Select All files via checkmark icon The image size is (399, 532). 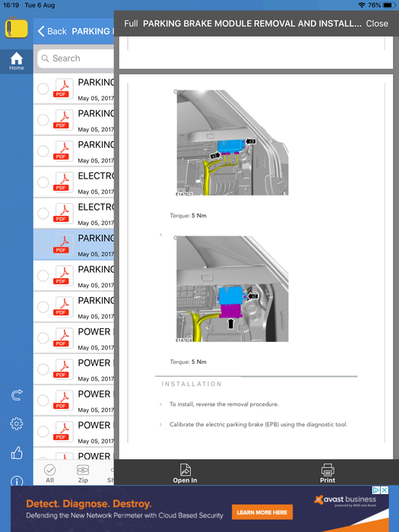click(x=50, y=473)
